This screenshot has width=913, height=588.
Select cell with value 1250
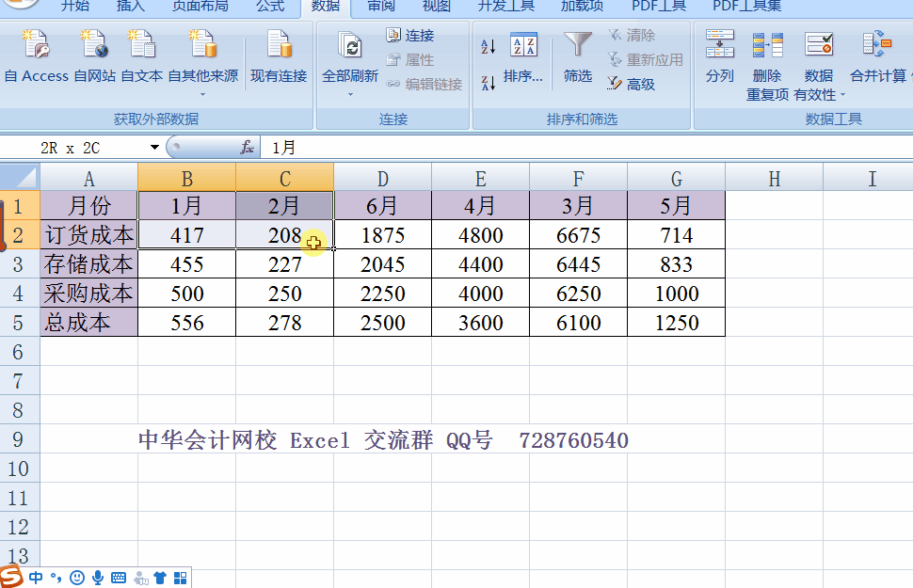point(676,323)
